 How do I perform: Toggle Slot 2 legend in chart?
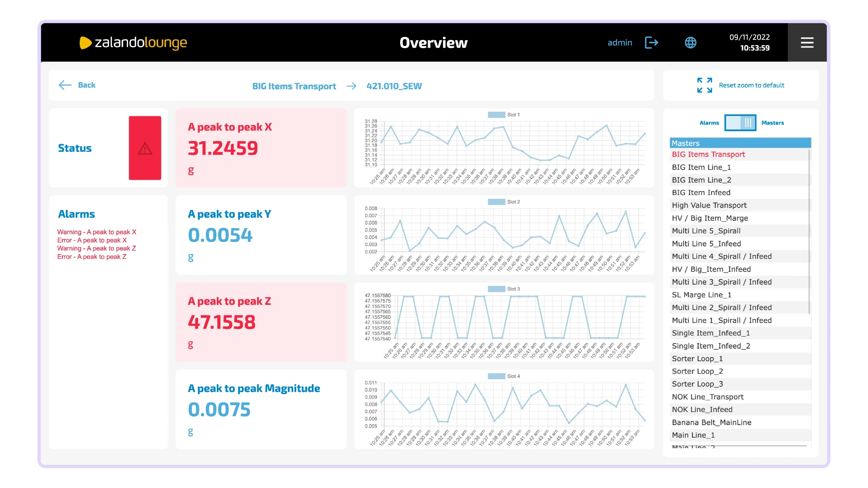pyautogui.click(x=504, y=202)
